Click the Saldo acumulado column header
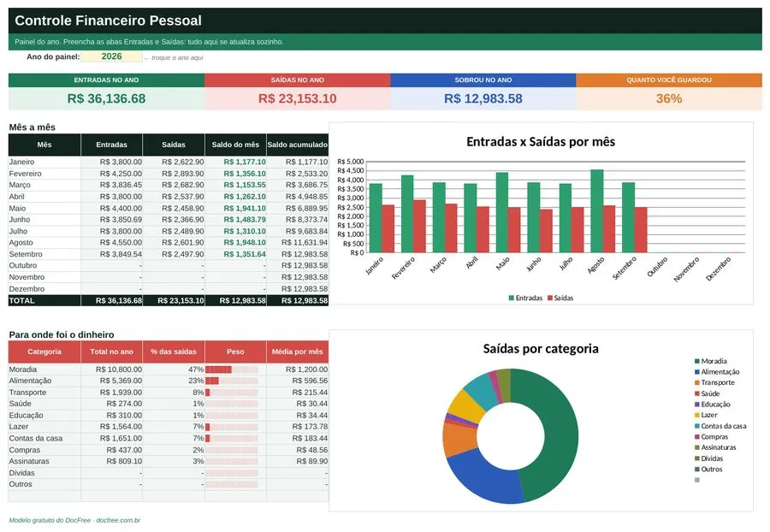Viewport: 770px width, 532px height. 297,145
